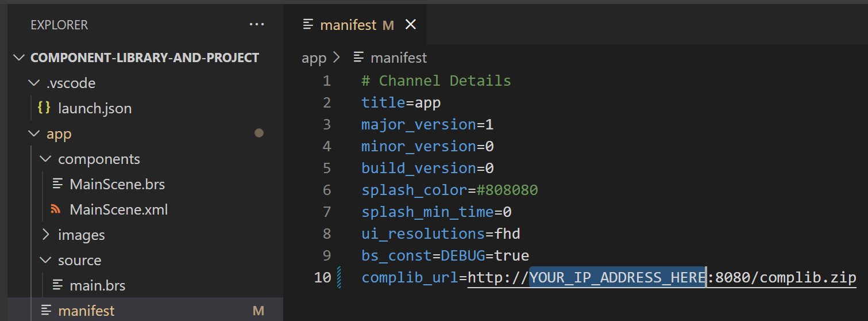Click the launch.json braces icon
Viewport: 868px width, 321px height.
click(x=44, y=108)
